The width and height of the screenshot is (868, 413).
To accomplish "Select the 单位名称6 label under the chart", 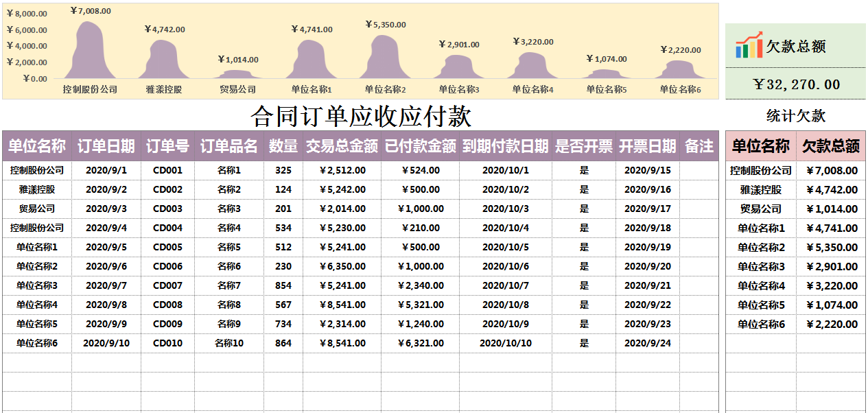I will 681,88.
